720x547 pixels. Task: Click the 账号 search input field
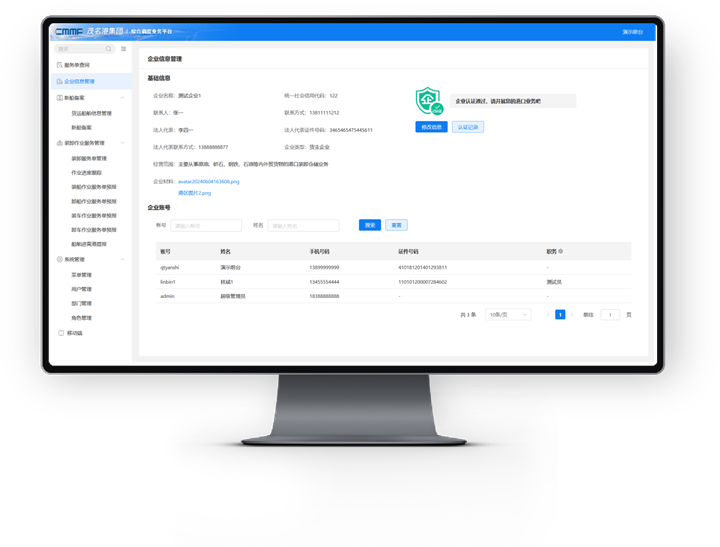point(206,226)
